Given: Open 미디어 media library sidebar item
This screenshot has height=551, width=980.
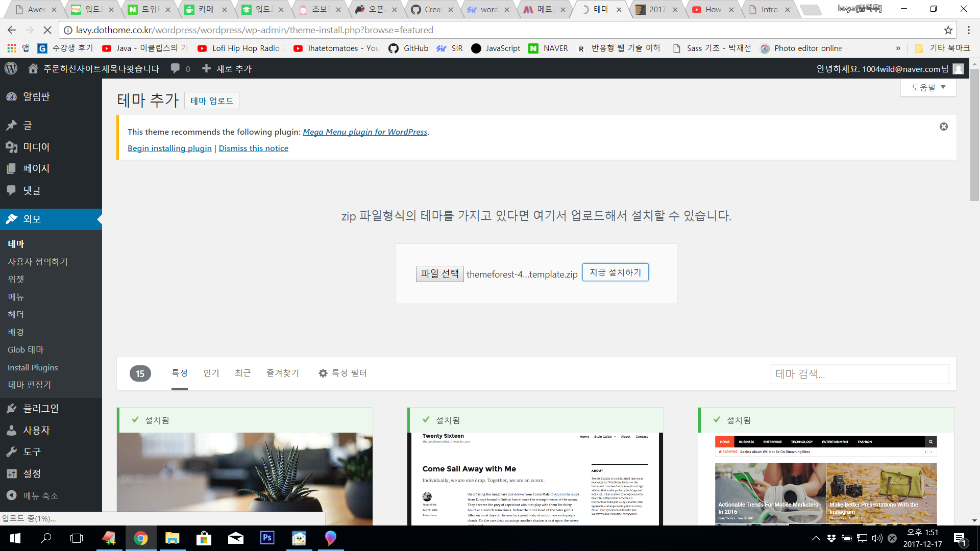Looking at the screenshot, I should click(36, 147).
